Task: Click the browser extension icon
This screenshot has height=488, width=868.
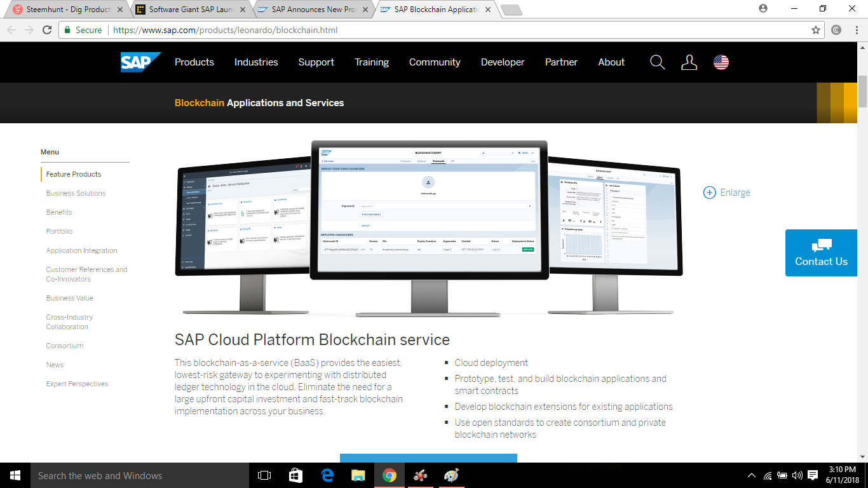Action: [x=837, y=30]
